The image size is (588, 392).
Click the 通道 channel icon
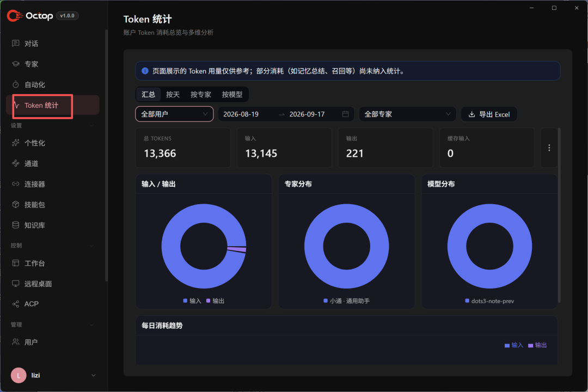tap(15, 163)
